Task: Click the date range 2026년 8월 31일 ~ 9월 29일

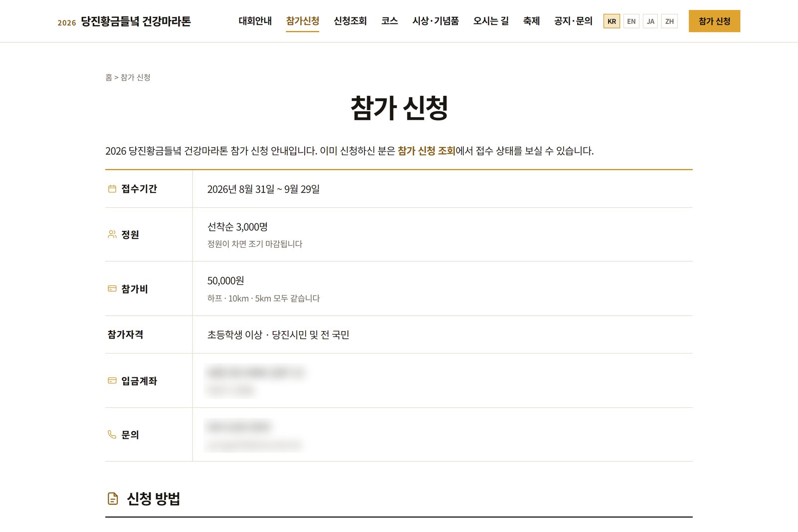Action: coord(263,189)
